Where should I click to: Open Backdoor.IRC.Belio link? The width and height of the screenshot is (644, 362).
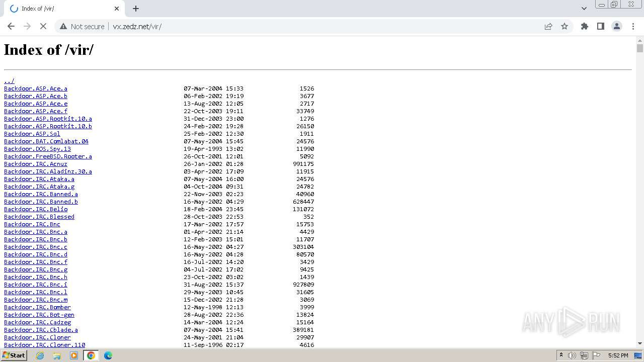tap(36, 209)
